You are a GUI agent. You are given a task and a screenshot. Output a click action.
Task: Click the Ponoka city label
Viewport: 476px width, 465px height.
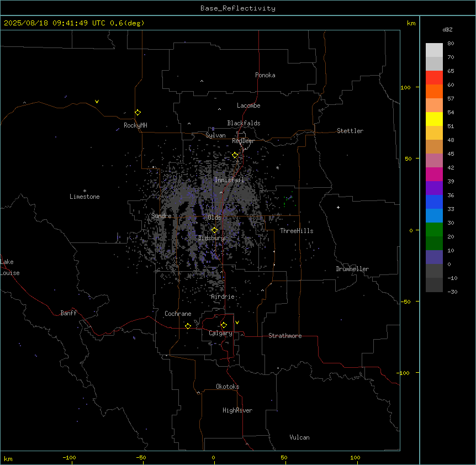click(x=265, y=75)
